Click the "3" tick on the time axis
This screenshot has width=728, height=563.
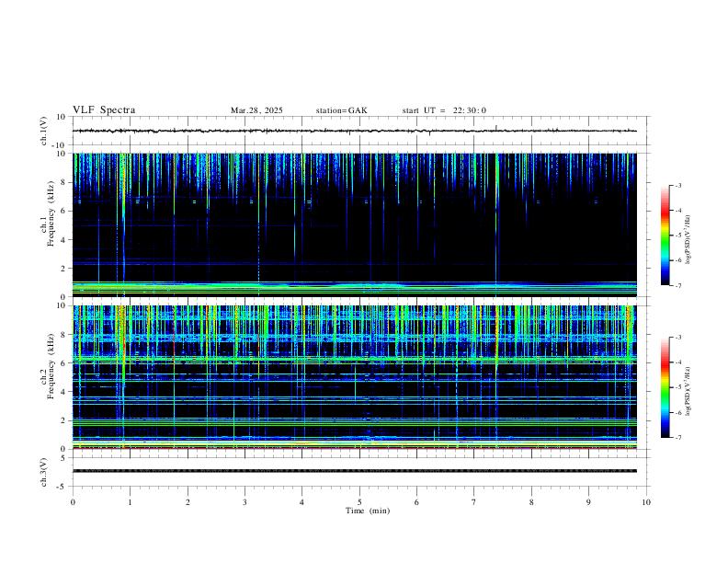tap(245, 502)
